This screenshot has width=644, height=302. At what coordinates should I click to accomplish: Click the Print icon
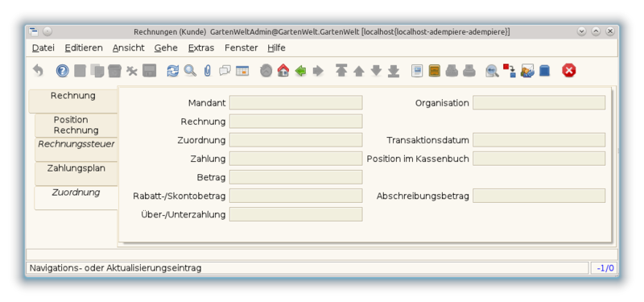point(469,71)
